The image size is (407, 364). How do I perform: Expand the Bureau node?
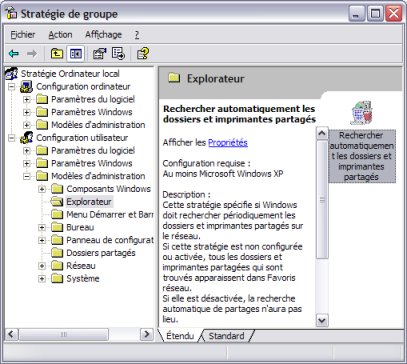(42, 227)
